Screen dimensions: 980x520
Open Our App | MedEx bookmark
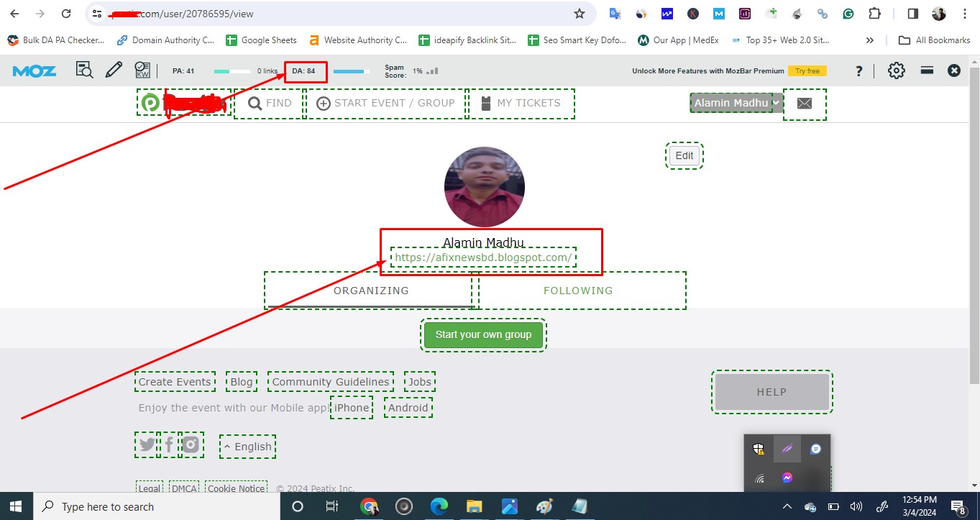pos(678,40)
